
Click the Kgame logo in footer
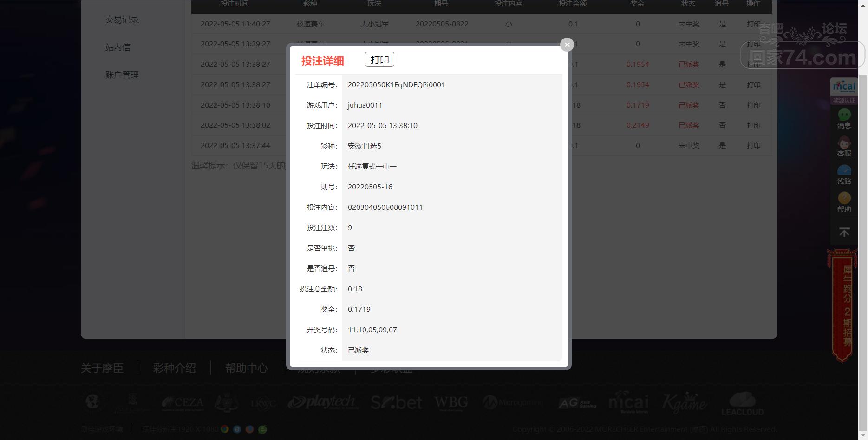pos(684,402)
